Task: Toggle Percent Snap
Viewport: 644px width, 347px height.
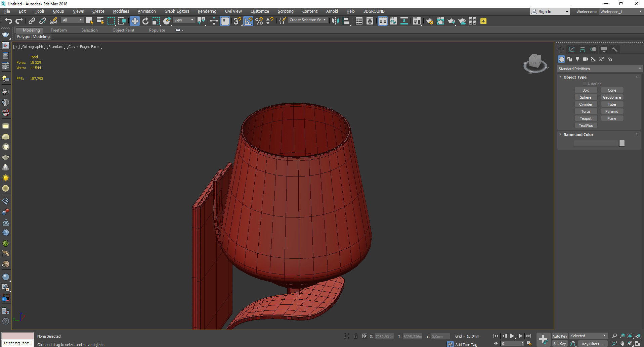Action: click(x=259, y=21)
